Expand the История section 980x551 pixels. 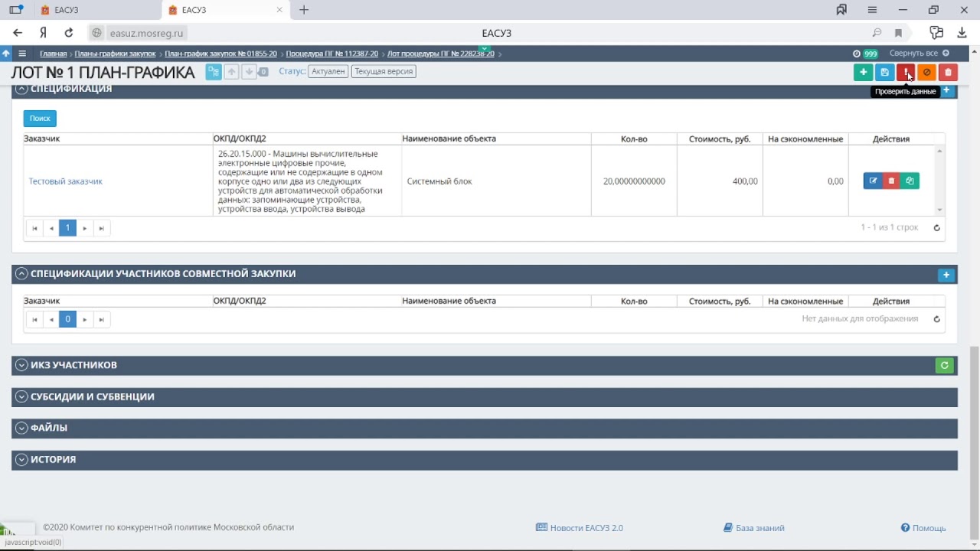[x=21, y=460]
